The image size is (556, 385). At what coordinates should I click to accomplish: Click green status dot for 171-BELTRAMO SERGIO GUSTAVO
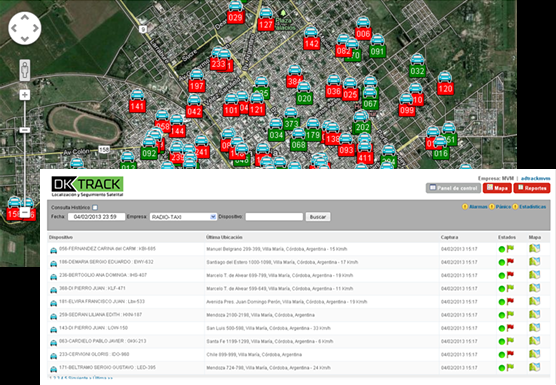point(501,368)
